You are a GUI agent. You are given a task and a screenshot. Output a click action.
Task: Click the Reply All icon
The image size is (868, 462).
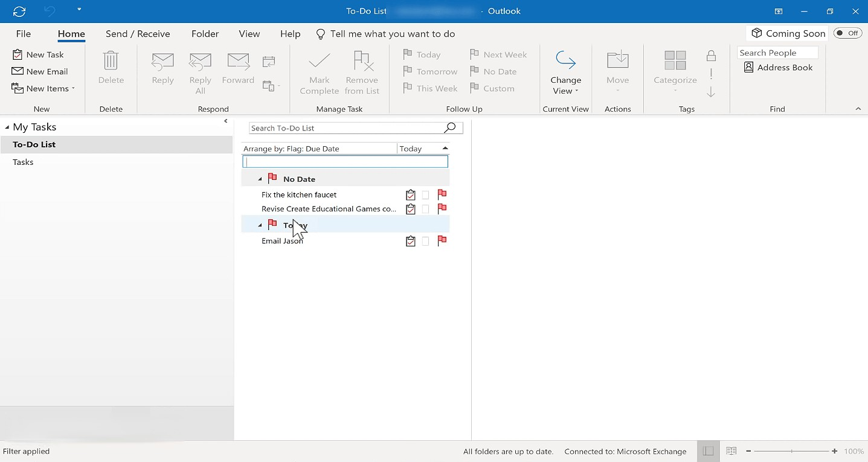200,61
